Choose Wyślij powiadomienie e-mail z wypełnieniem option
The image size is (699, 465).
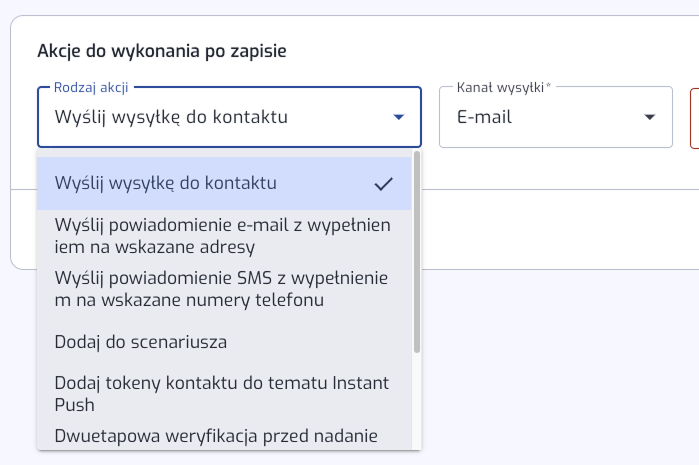tap(224, 236)
